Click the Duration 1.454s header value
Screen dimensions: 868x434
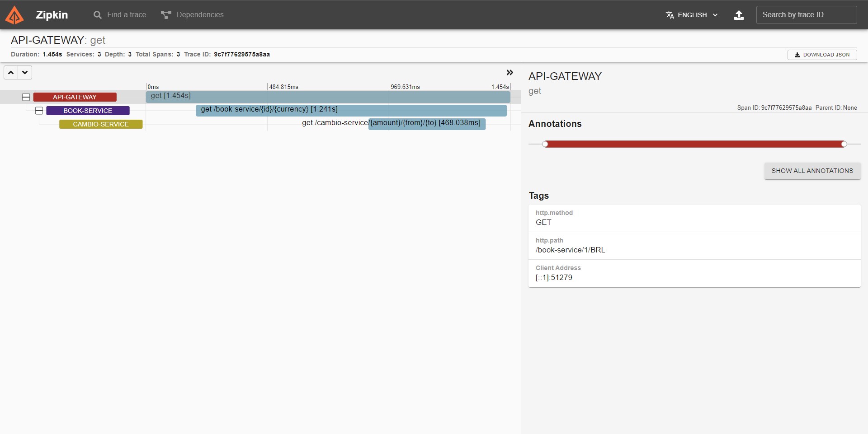tap(52, 54)
